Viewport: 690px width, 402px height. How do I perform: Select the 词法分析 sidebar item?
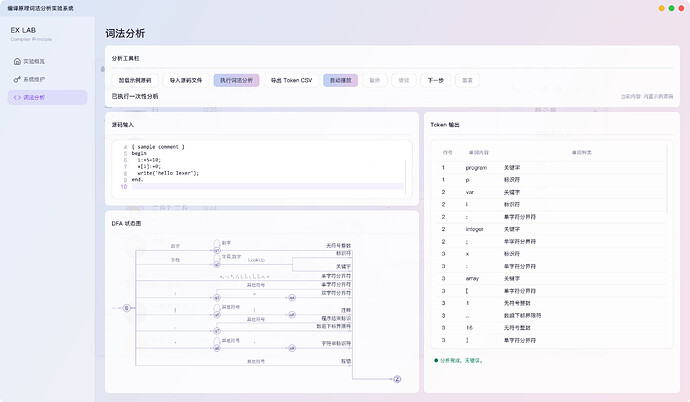(x=47, y=97)
